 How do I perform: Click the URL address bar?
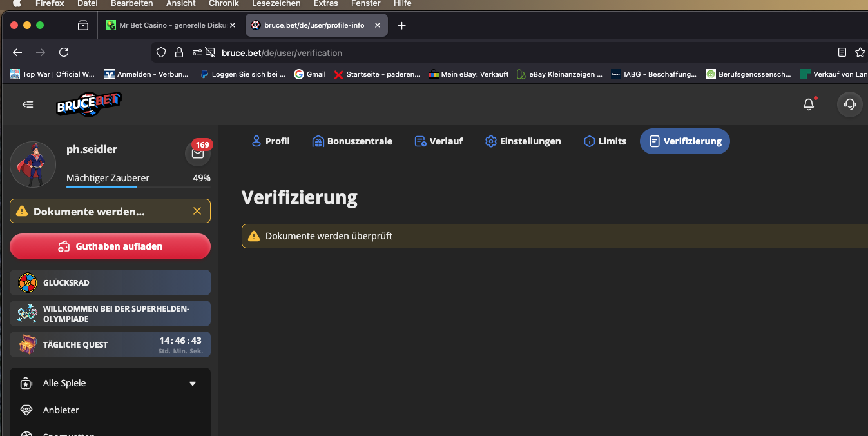pyautogui.click(x=451, y=53)
